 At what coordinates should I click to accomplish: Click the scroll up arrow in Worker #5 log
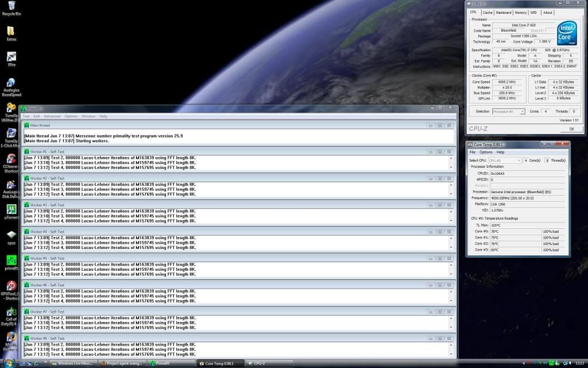(451, 265)
